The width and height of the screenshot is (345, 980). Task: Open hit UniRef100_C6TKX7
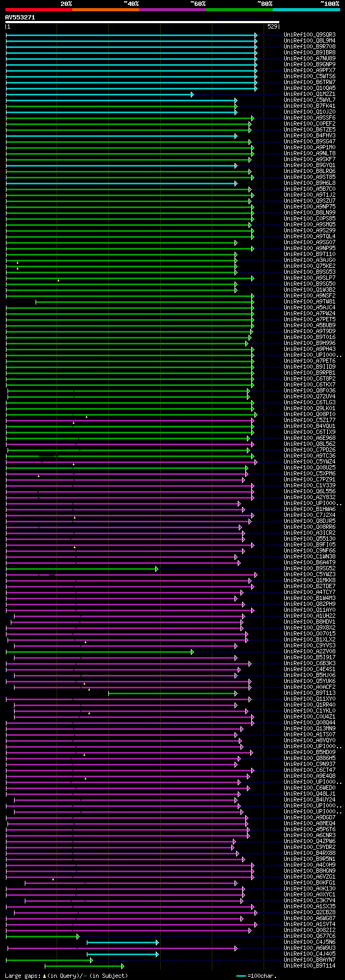click(309, 385)
